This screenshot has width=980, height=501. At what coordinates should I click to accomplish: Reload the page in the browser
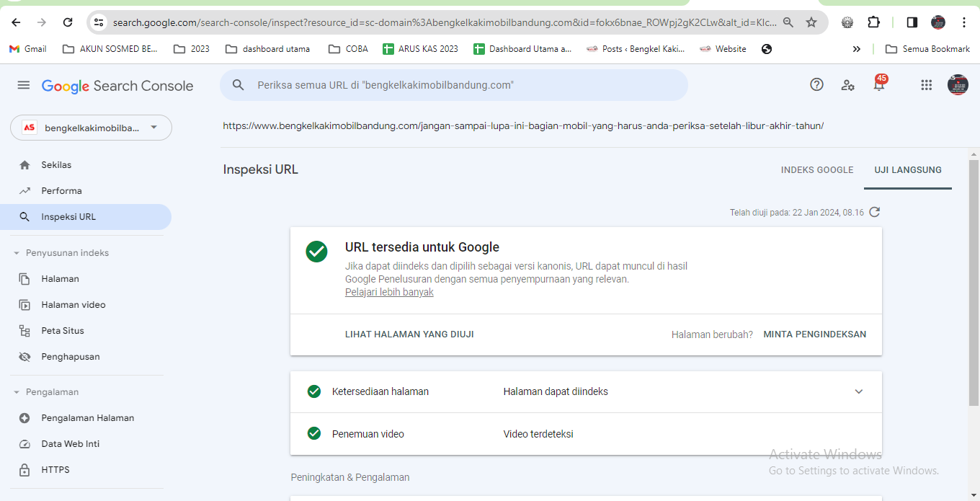(68, 22)
